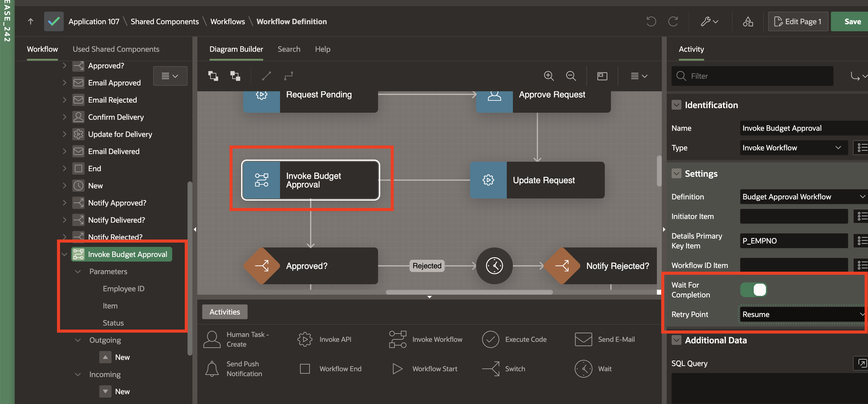The height and width of the screenshot is (404, 868).
Task: Expand the Email Approved tree node
Action: click(64, 83)
